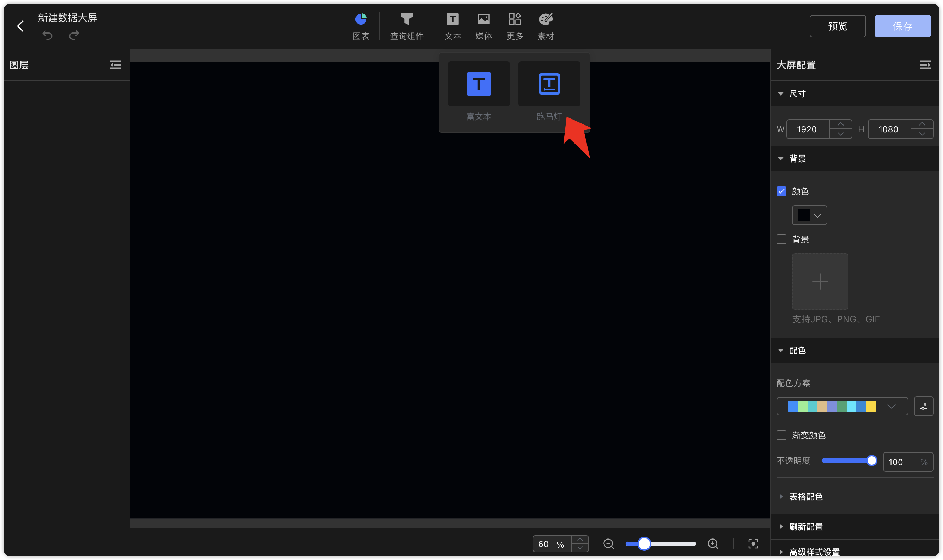
Task: Click the back arrow icon
Action: 21,26
